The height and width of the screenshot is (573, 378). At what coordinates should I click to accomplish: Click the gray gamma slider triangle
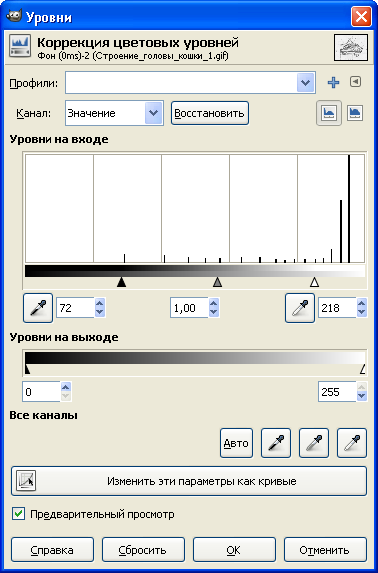coord(218,282)
